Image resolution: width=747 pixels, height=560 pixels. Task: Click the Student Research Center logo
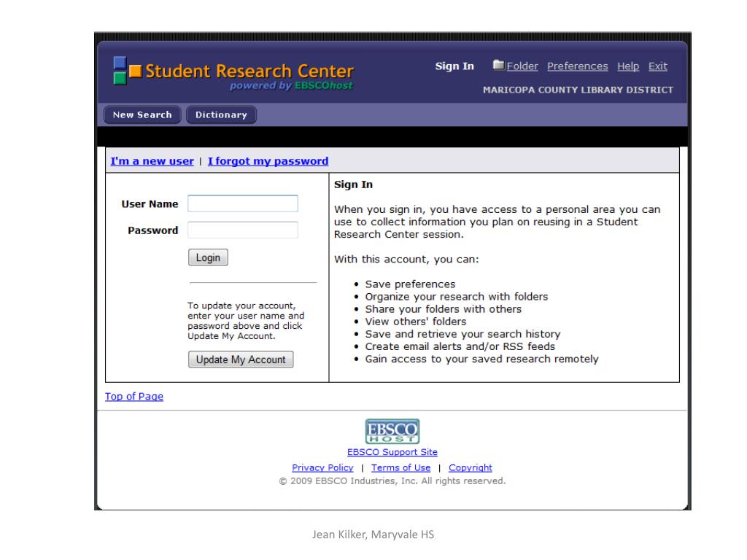pyautogui.click(x=233, y=72)
